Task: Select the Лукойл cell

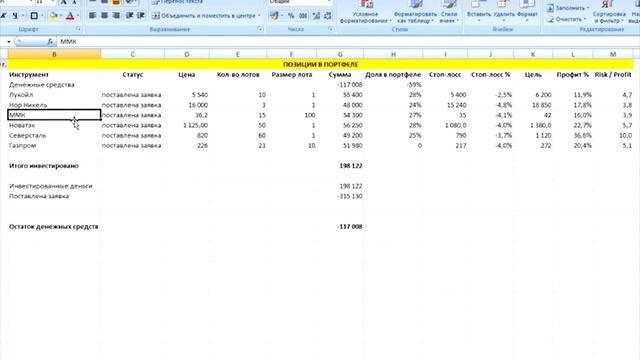Action: [x=54, y=95]
